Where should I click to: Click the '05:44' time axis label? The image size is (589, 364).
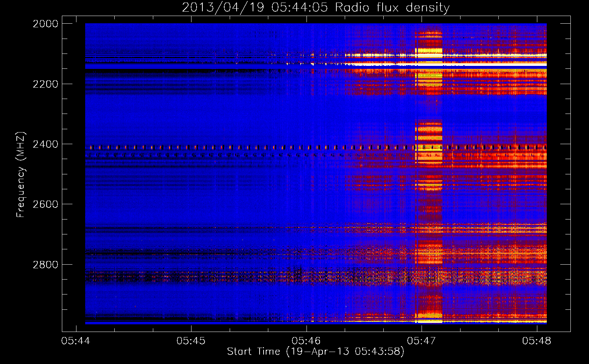(76, 341)
